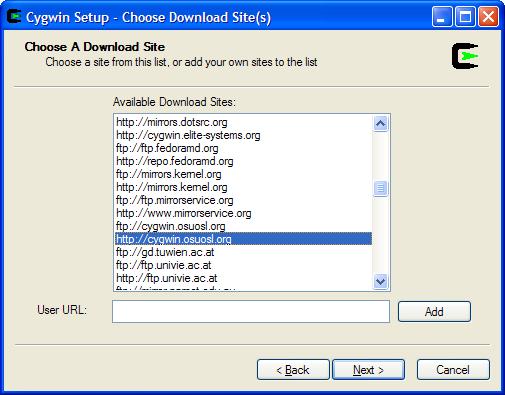Click the Cygwin logo icon in the header
This screenshot has width=505, height=395.
pyautogui.click(x=465, y=56)
